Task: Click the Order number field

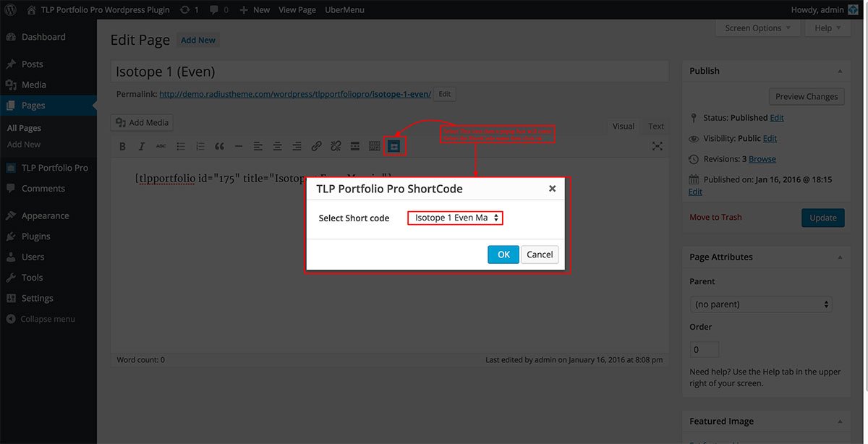Action: (x=704, y=349)
